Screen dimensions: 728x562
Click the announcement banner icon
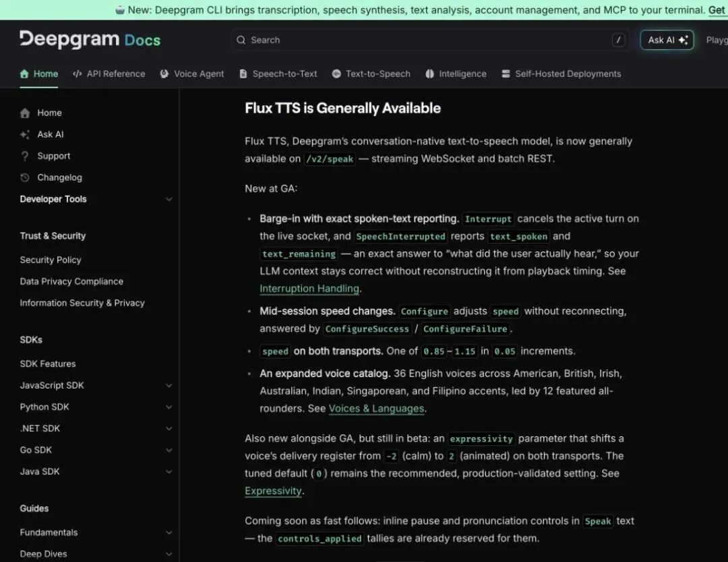tap(120, 9)
